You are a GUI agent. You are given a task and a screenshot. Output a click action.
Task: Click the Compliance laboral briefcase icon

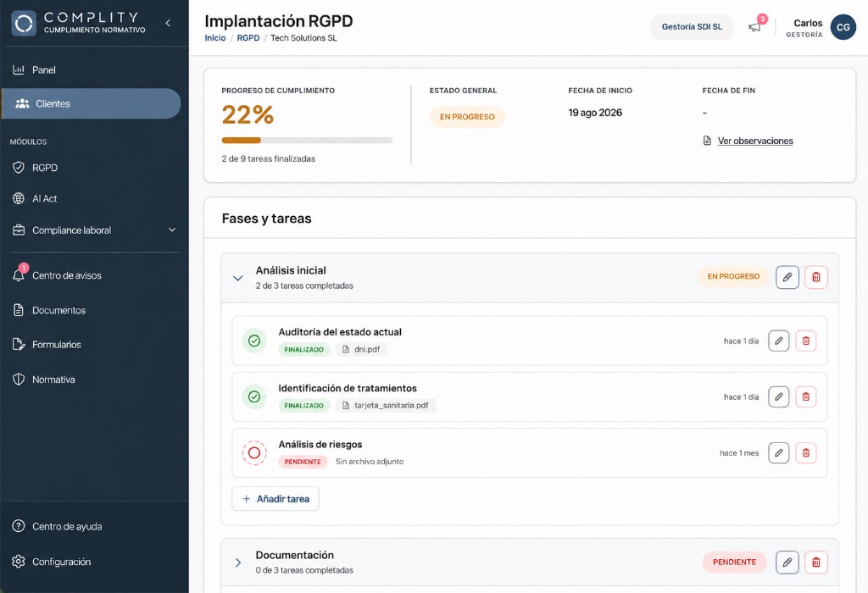19,230
